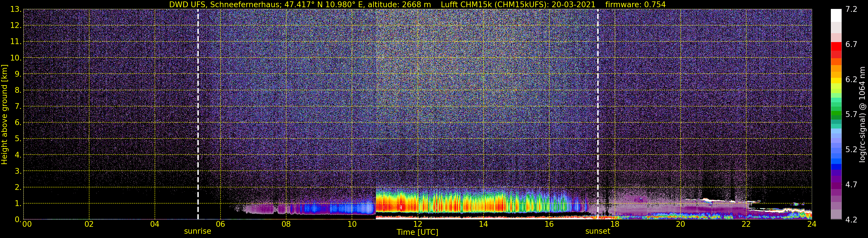The image size is (868, 238).
Task: Click the y-axis tick label '5.'
Action: pos(18,139)
